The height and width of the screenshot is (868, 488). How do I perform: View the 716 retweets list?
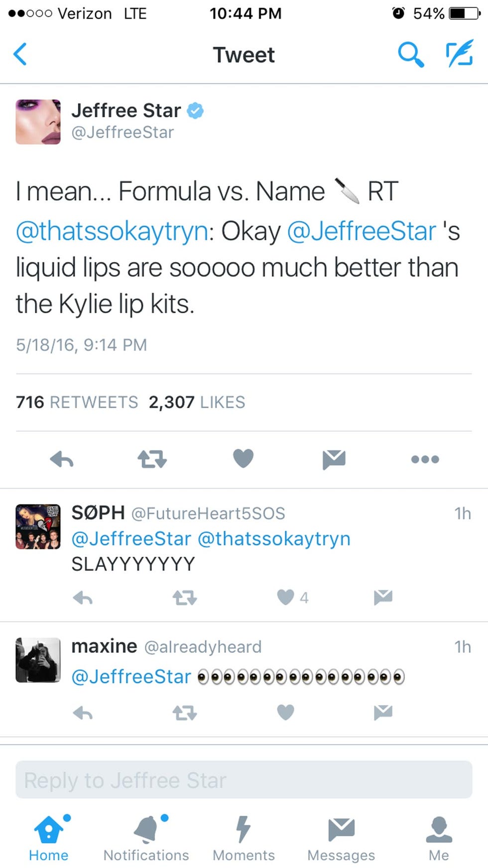77,402
